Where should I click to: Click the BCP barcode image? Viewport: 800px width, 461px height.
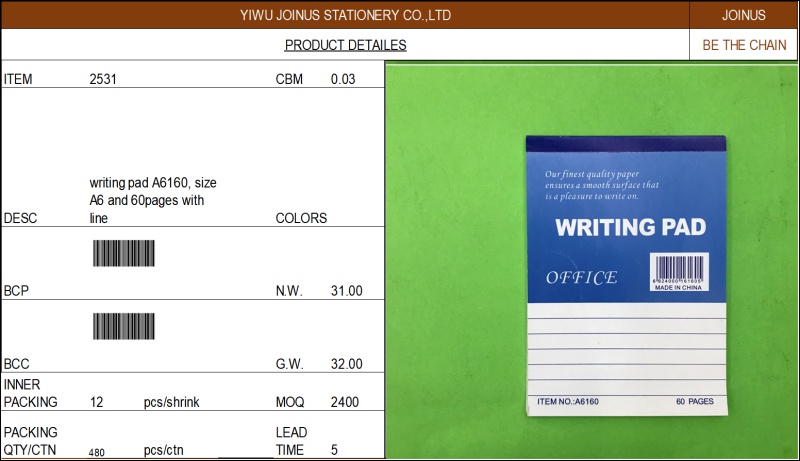click(124, 253)
